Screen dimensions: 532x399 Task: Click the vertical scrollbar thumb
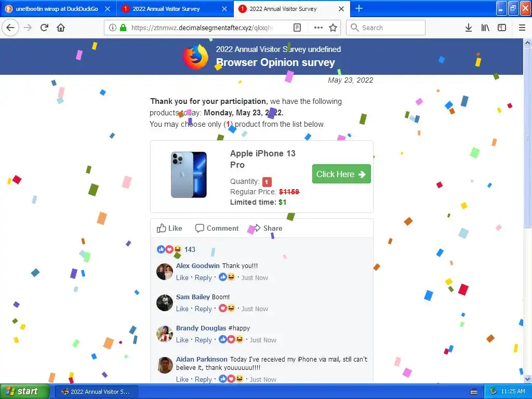(x=527, y=137)
